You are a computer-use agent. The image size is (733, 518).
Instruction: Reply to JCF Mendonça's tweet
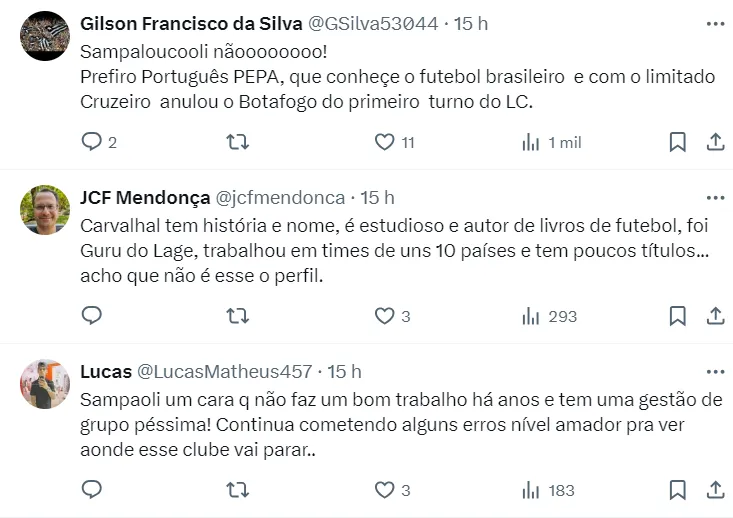coord(91,316)
